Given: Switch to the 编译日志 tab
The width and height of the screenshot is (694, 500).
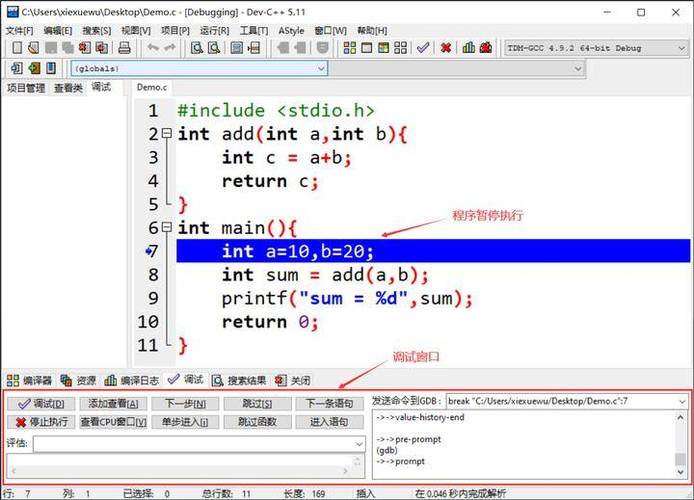Looking at the screenshot, I should 131,380.
